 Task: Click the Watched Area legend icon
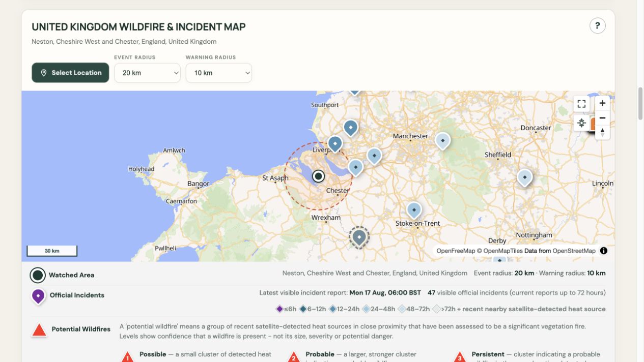38,275
